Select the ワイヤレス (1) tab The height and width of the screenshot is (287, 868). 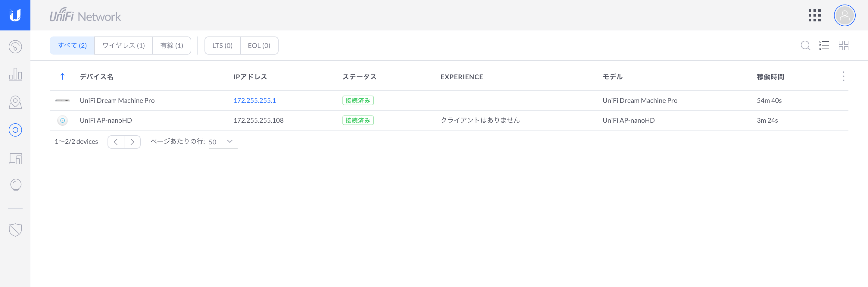pos(124,46)
